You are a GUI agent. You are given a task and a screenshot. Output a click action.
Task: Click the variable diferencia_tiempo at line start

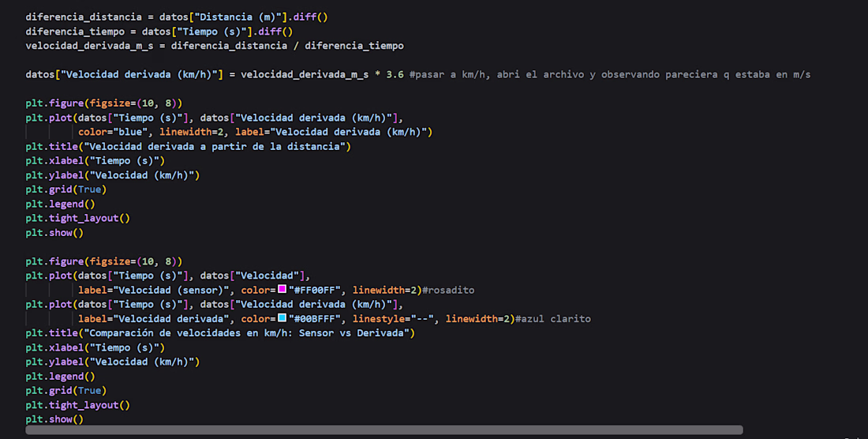pos(75,32)
